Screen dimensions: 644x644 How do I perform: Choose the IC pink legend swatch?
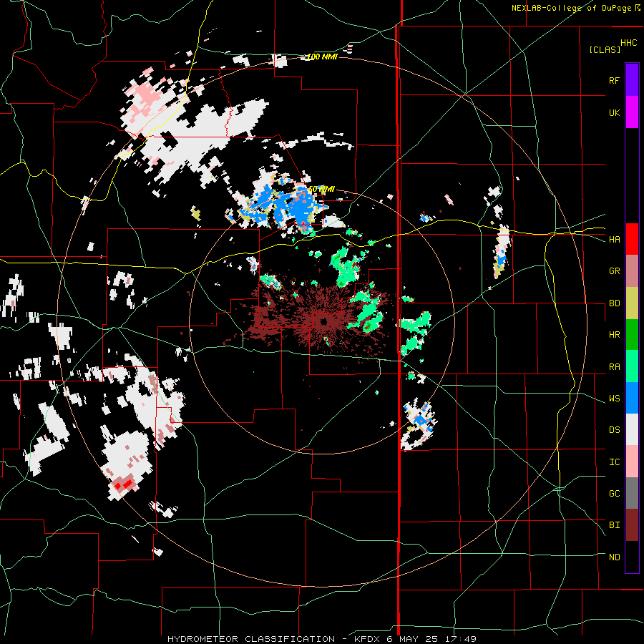632,462
